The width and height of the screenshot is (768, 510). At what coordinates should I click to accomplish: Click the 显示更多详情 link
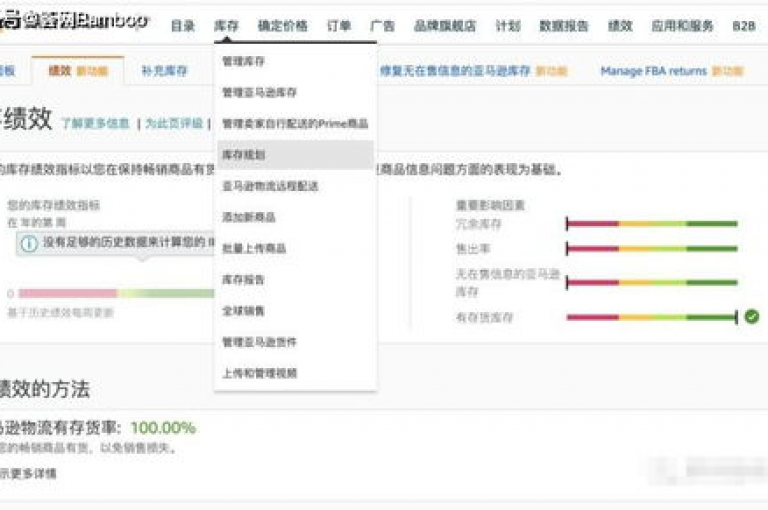coord(28,473)
